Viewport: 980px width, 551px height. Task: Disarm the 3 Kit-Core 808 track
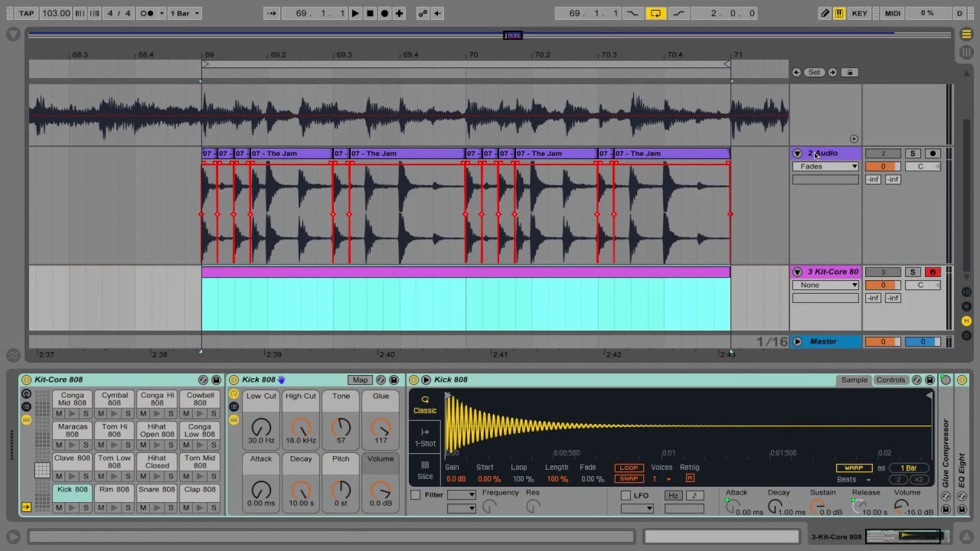pos(933,272)
